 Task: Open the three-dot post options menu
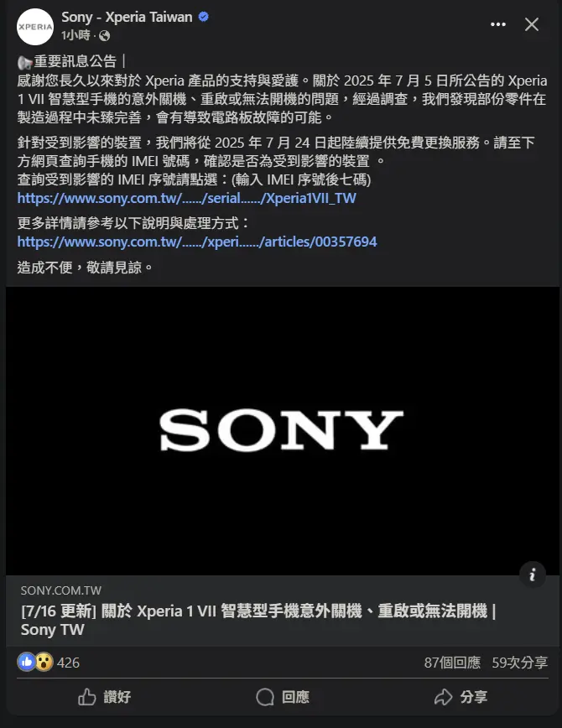tap(498, 24)
